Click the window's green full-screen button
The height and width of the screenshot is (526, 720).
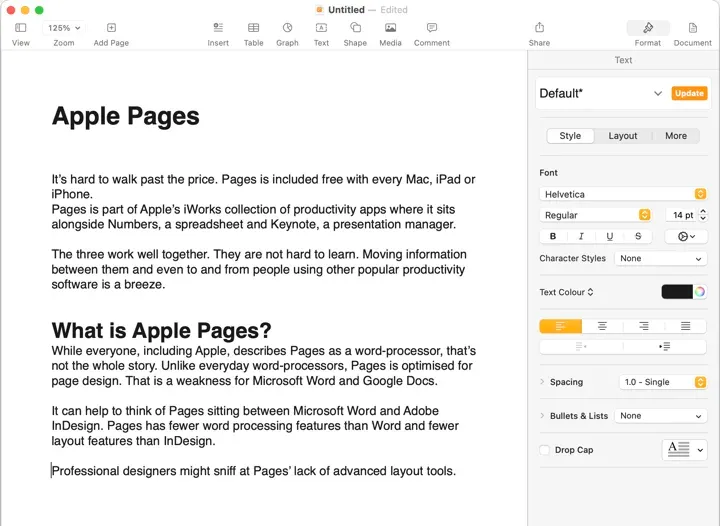tap(39, 10)
